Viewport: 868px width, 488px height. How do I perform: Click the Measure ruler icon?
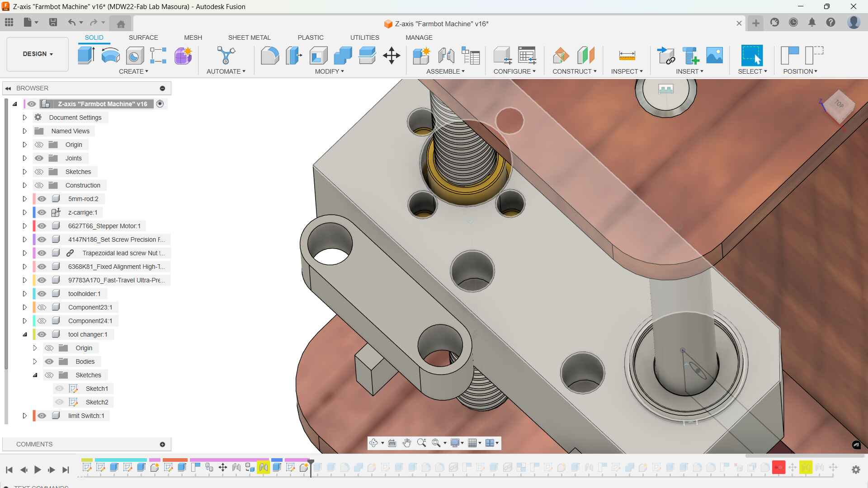tap(627, 56)
